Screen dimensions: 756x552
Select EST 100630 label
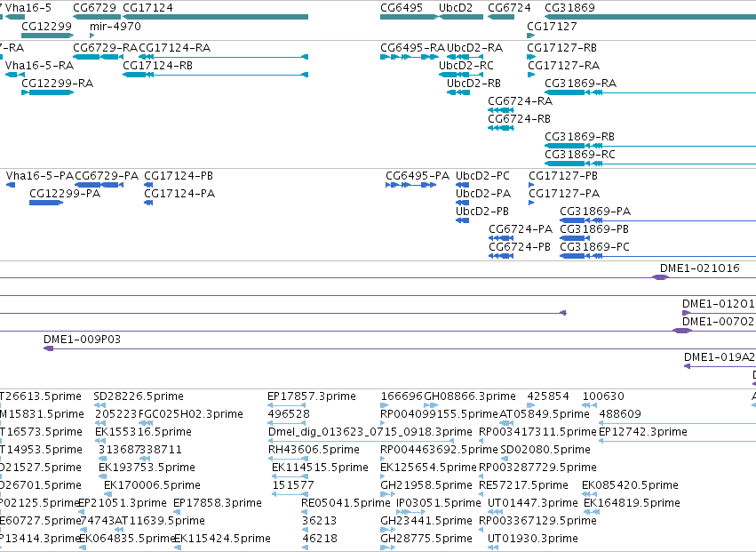point(603,396)
